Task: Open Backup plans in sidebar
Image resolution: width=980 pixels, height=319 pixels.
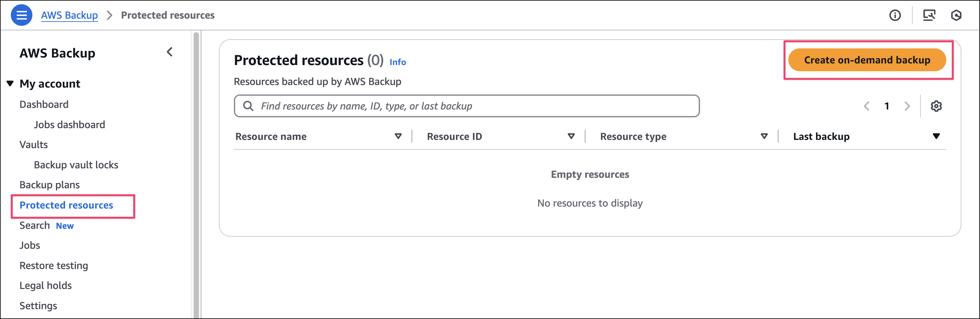Action: 49,185
